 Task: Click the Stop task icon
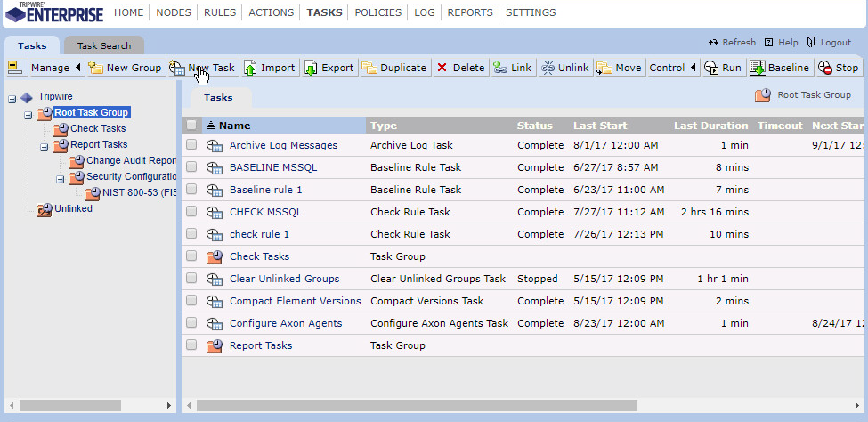[825, 68]
